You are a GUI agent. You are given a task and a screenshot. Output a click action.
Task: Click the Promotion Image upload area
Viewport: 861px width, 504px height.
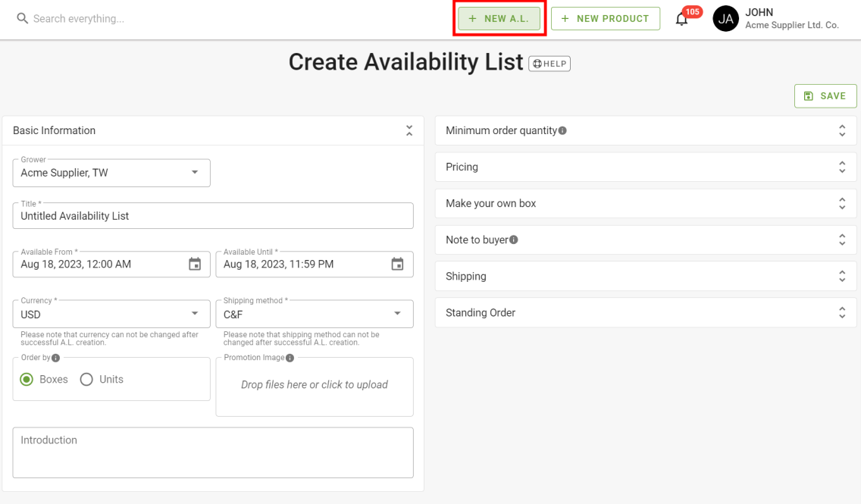(x=314, y=385)
